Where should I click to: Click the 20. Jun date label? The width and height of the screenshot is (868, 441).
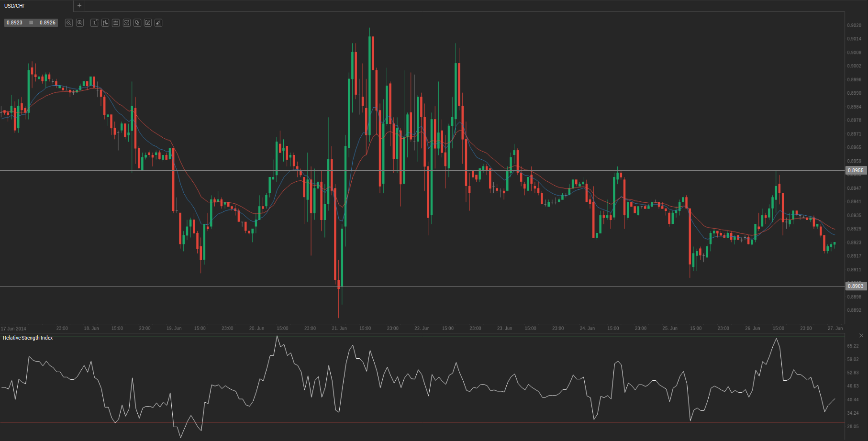point(256,329)
